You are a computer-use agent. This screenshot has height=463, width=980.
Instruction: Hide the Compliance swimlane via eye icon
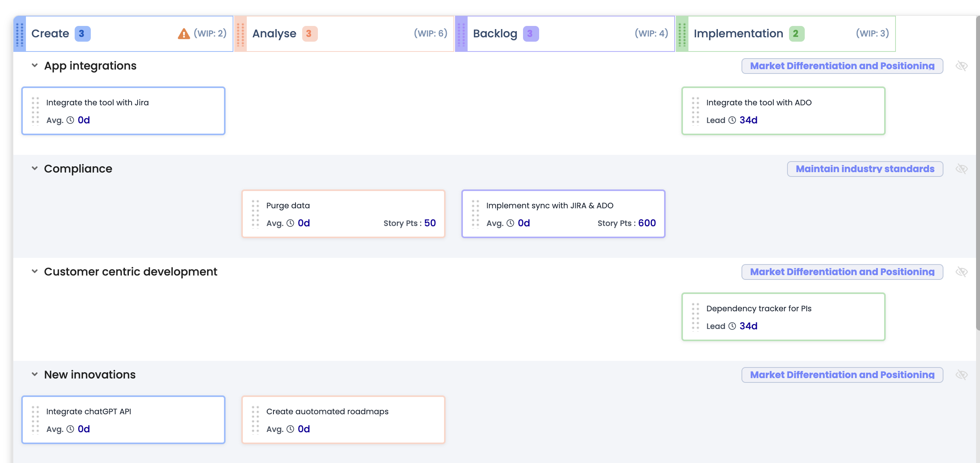pyautogui.click(x=961, y=169)
